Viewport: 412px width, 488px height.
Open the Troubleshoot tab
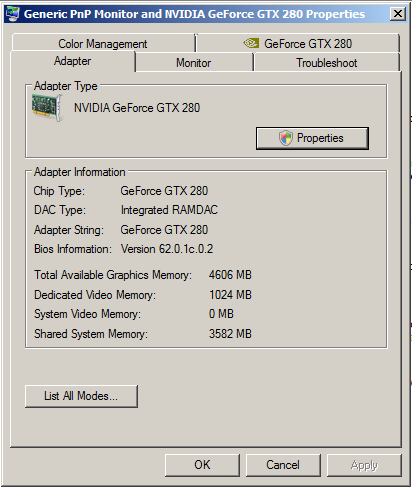[327, 63]
